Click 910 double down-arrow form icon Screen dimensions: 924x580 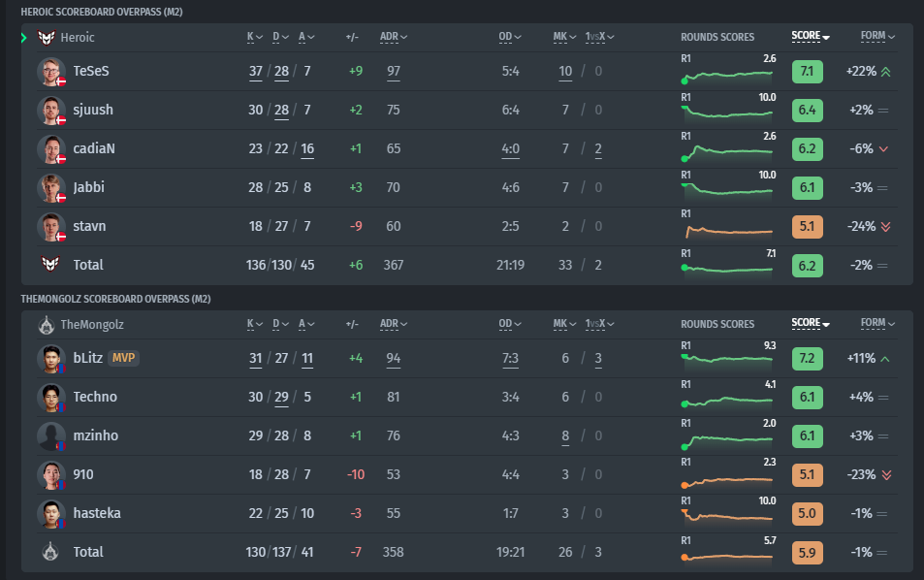click(x=886, y=475)
